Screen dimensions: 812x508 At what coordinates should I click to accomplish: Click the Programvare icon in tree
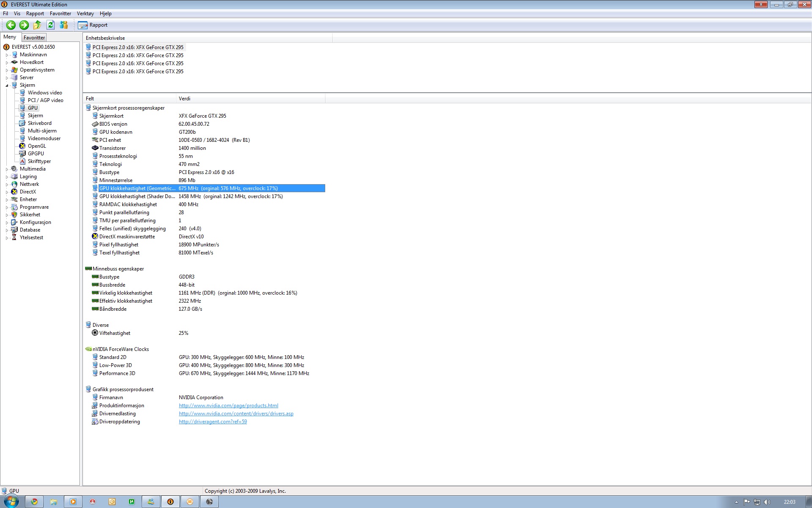14,207
